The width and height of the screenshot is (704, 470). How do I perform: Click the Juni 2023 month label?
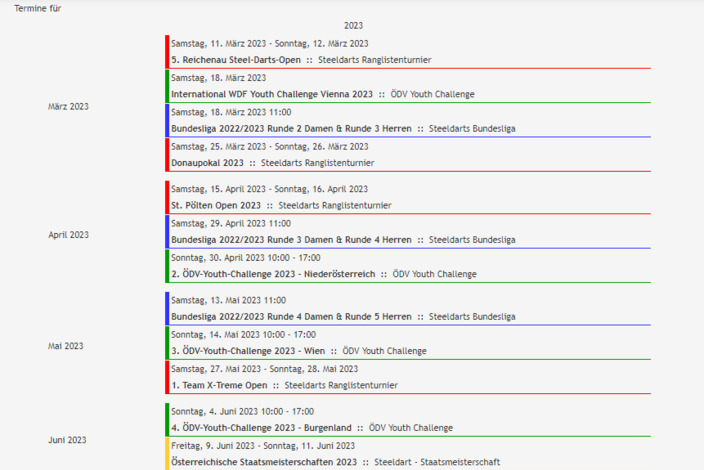click(67, 440)
